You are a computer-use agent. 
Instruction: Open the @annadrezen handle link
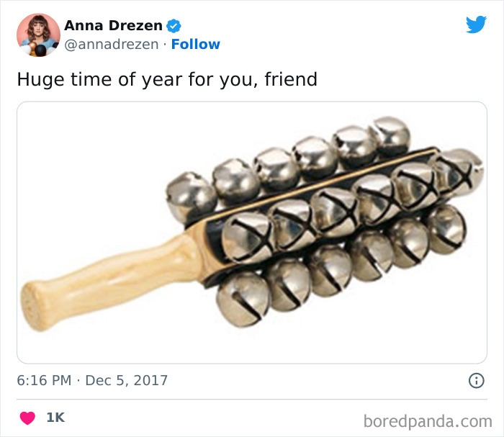[111, 45]
